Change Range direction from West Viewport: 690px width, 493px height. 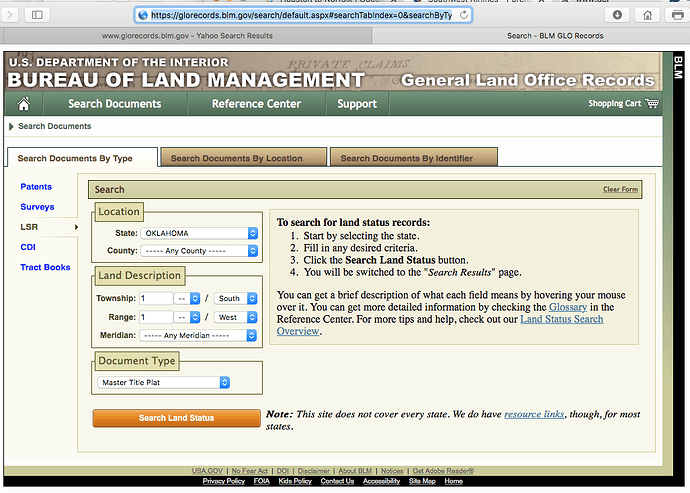(x=235, y=317)
